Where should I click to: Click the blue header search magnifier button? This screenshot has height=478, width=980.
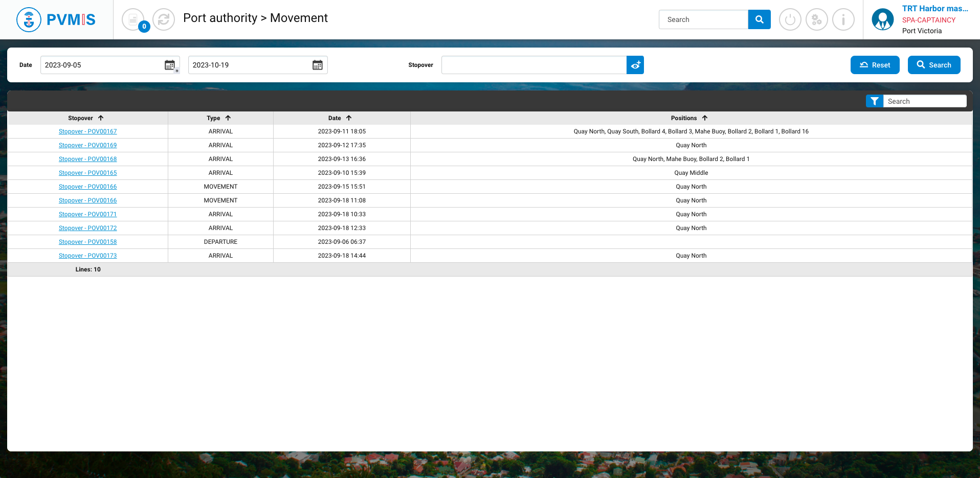pyautogui.click(x=759, y=19)
